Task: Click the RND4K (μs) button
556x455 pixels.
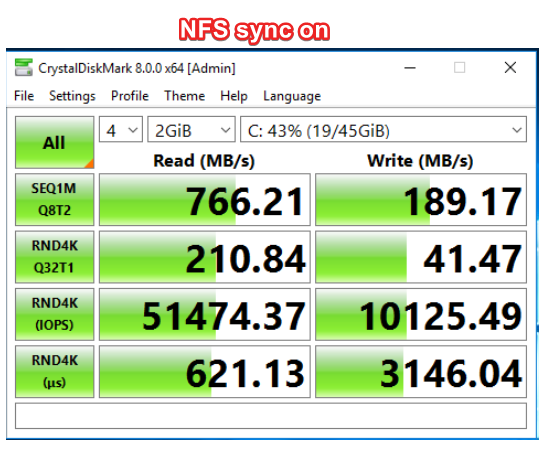Action: click(55, 372)
